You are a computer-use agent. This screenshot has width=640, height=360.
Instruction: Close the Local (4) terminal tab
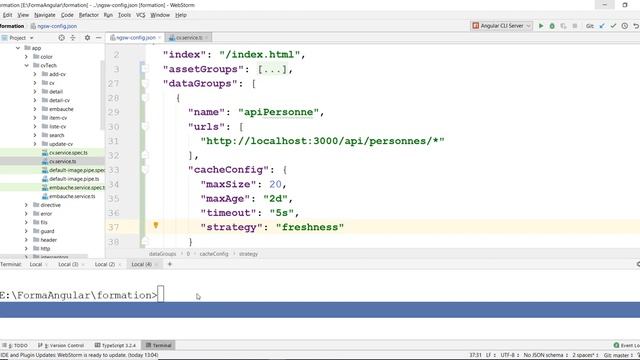[x=156, y=264]
